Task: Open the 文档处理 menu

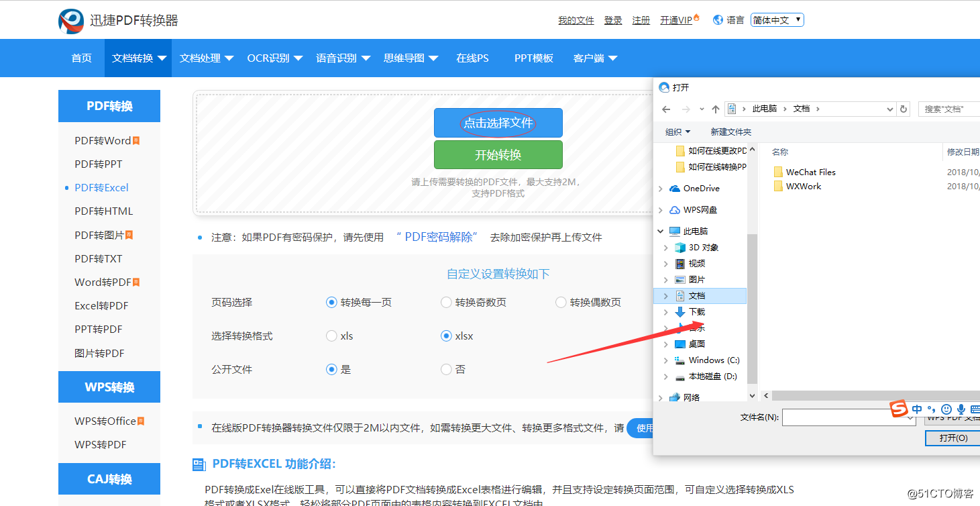Action: point(206,58)
